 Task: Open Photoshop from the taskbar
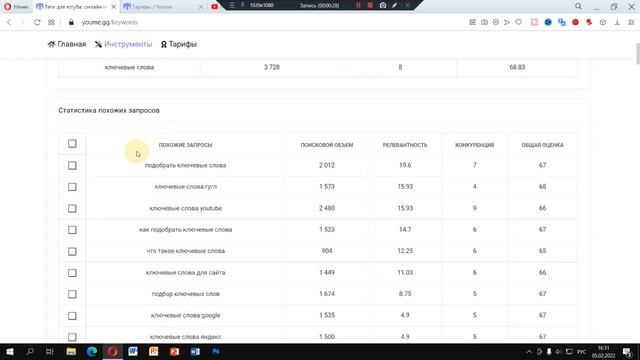216,351
